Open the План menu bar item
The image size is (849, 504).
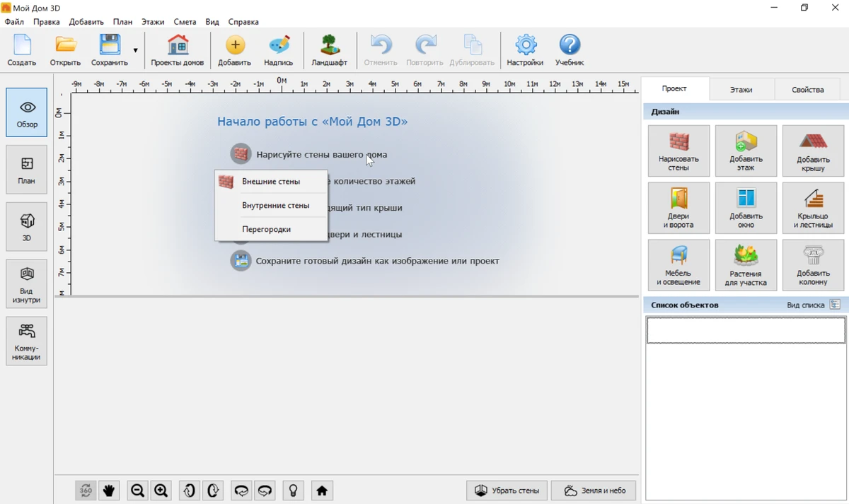pos(122,22)
